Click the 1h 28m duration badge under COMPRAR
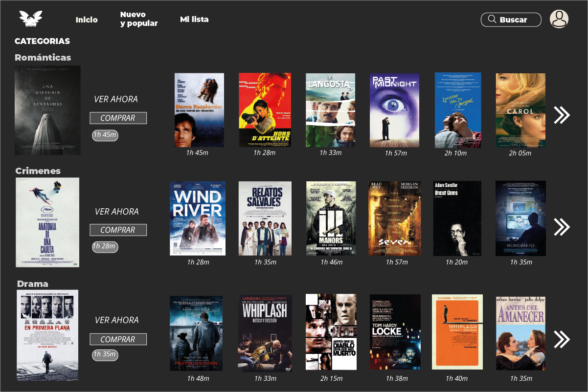588x392 pixels. pos(105,246)
